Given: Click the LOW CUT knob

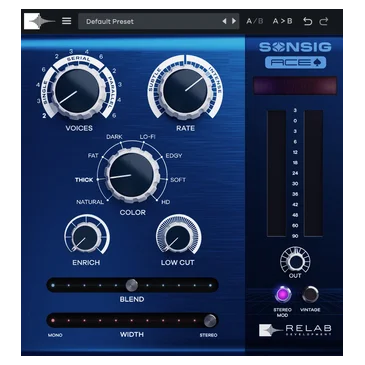Looking at the screenshot, I should coord(178,237).
